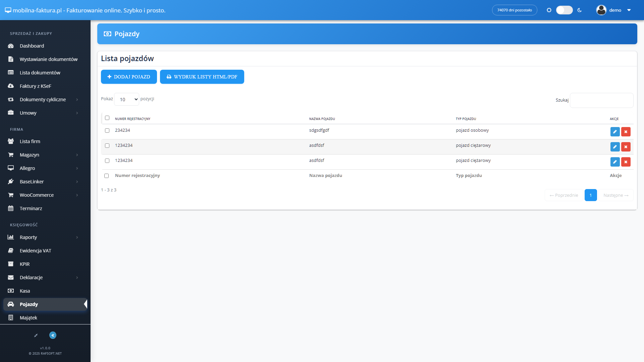Click the DODAJ POJAZD button
644x362 pixels.
tap(129, 77)
